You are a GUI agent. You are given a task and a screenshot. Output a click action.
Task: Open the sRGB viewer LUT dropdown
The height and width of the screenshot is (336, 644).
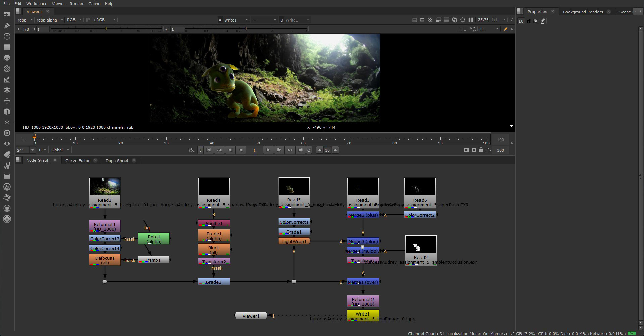[x=105, y=20]
